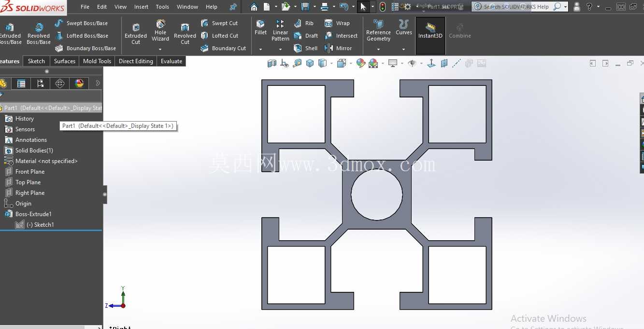The height and width of the screenshot is (329, 644).
Task: Select the Mirror feature
Action: click(x=338, y=48)
